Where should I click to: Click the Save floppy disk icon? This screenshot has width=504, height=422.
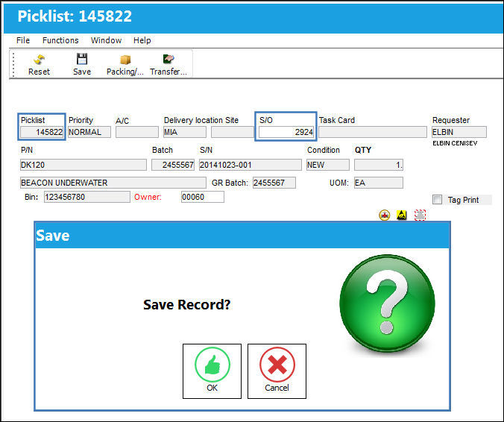pos(82,59)
